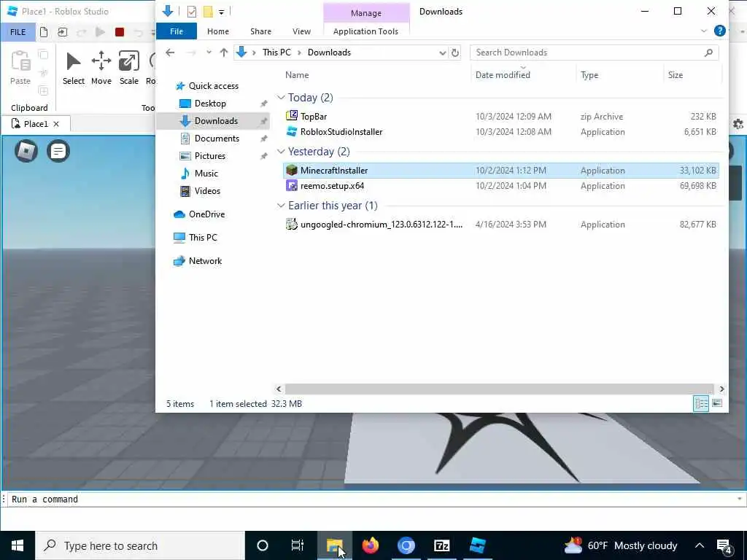Open 7-Zip from the taskbar
747x560 pixels.
(x=441, y=545)
